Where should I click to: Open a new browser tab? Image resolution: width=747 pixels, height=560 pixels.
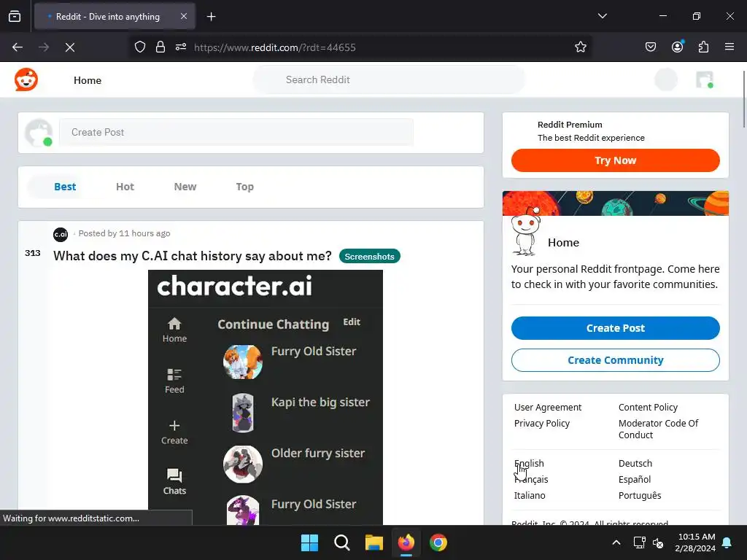click(211, 17)
